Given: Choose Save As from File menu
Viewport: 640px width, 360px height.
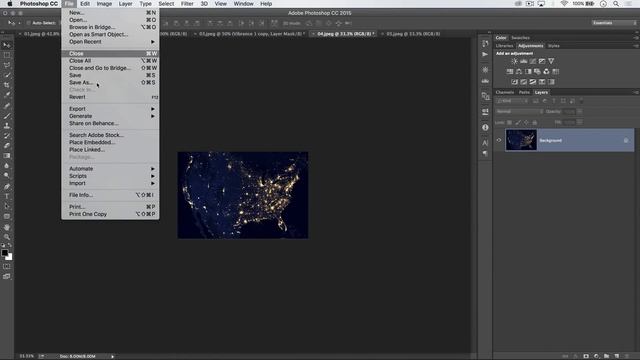Looking at the screenshot, I should coord(110,82).
